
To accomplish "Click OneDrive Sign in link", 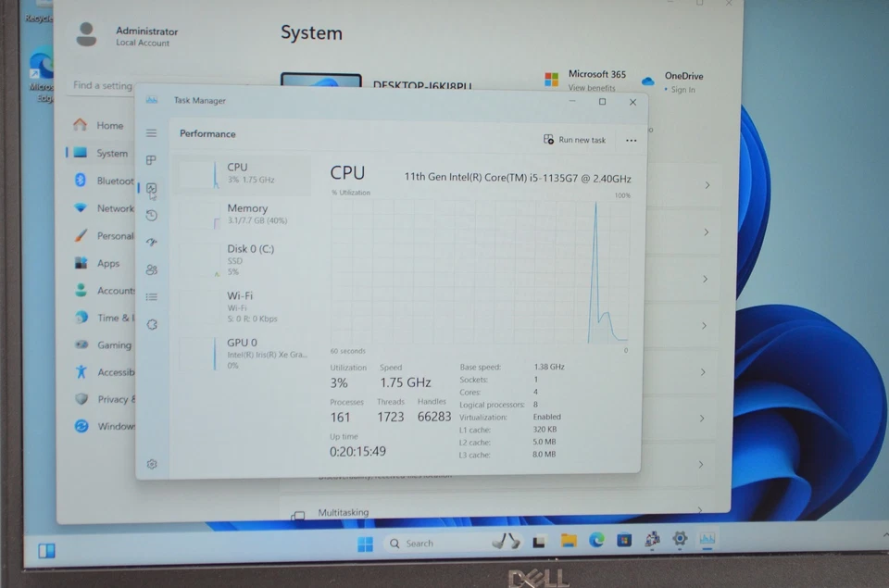I will (x=682, y=90).
